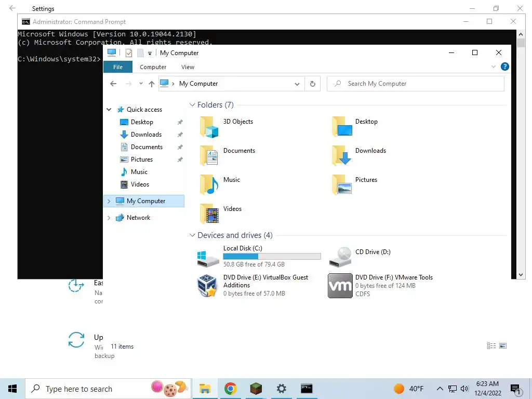The height and width of the screenshot is (399, 532).
Task: Open the Minecraft block icon in taskbar
Action: (x=256, y=389)
